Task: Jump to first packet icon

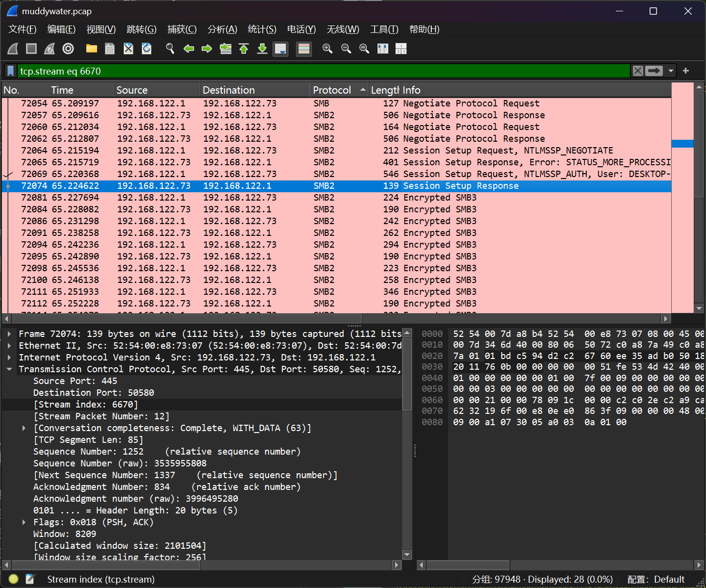Action: (244, 49)
